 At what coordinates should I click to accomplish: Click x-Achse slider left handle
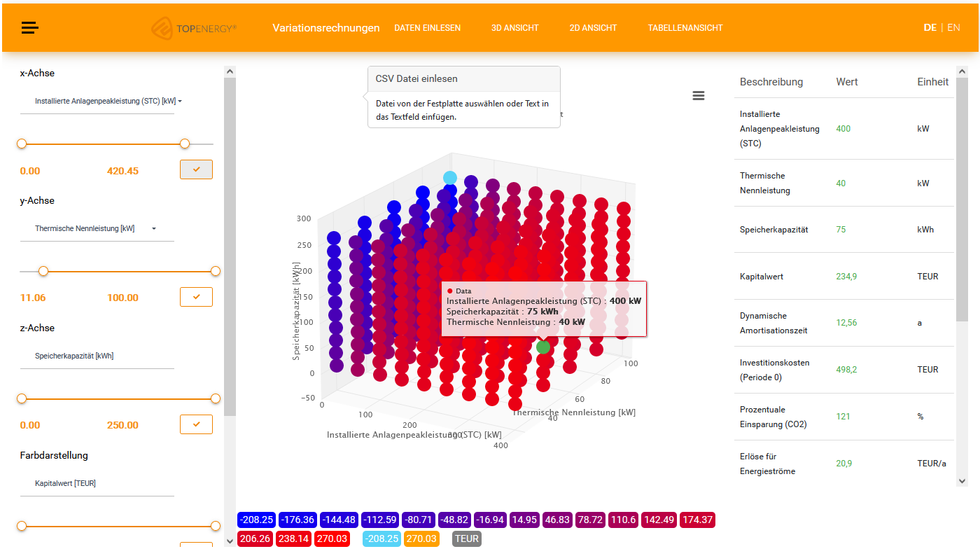coord(22,144)
